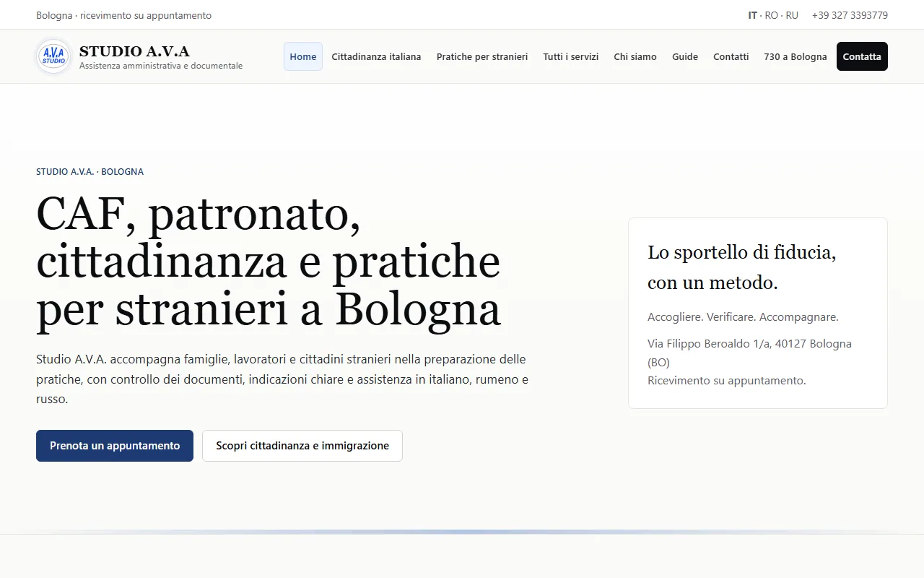
Task: Click the black Contatta button
Action: point(862,56)
